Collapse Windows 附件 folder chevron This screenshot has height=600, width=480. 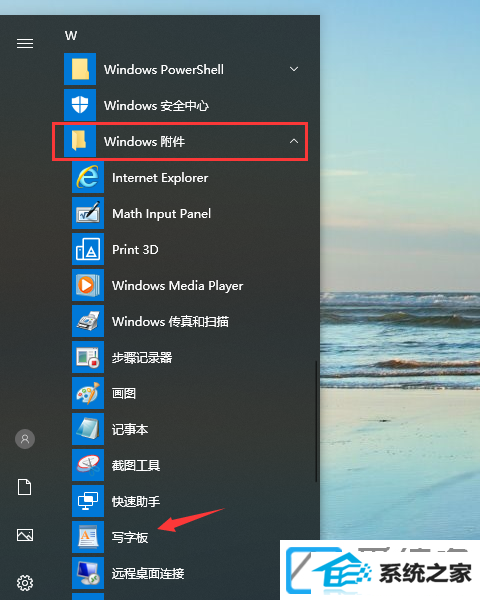[x=294, y=141]
